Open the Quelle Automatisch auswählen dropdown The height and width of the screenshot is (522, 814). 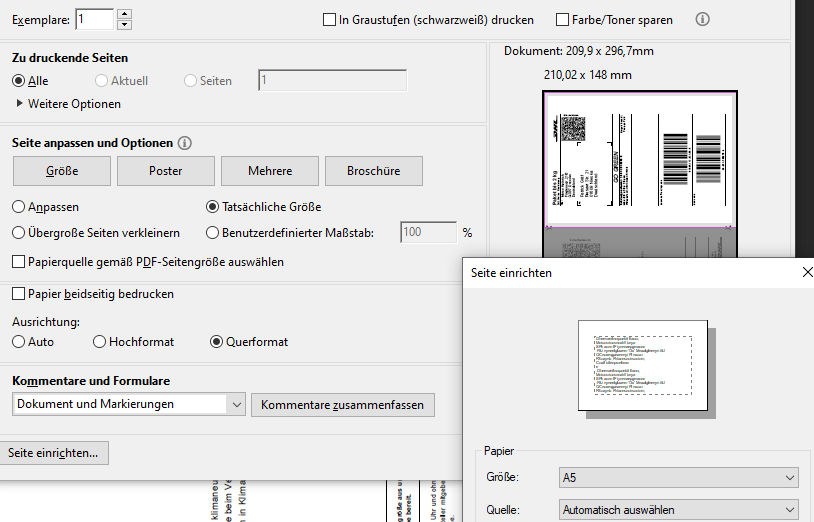679,510
